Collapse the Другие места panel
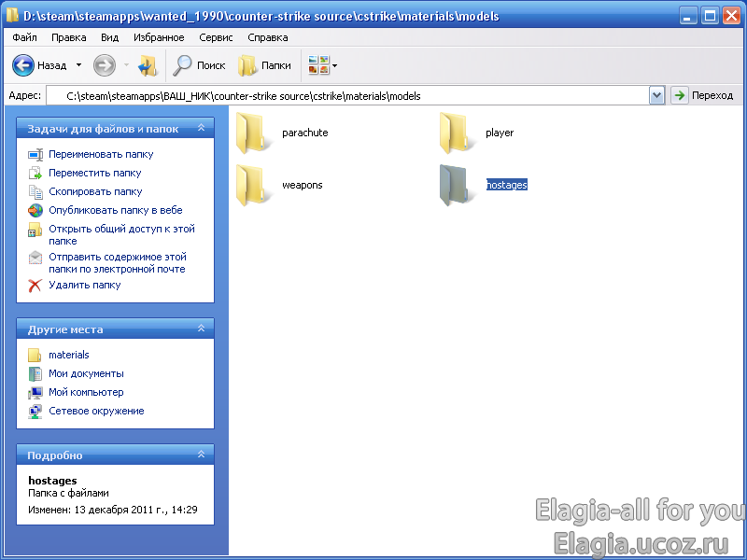The height and width of the screenshot is (560, 747). point(201,329)
